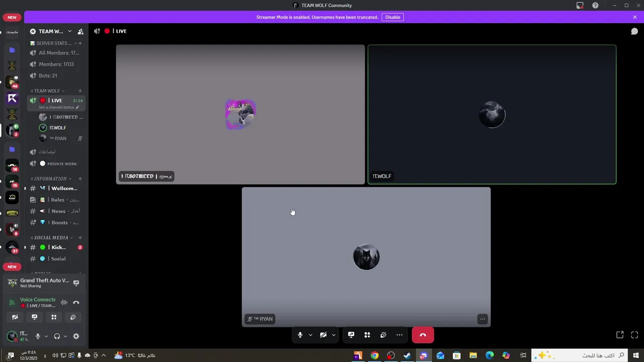Viewport: 644px width, 362px height.
Task: Collapse SOCIAL MEDIA channel category
Action: [x=51, y=238]
